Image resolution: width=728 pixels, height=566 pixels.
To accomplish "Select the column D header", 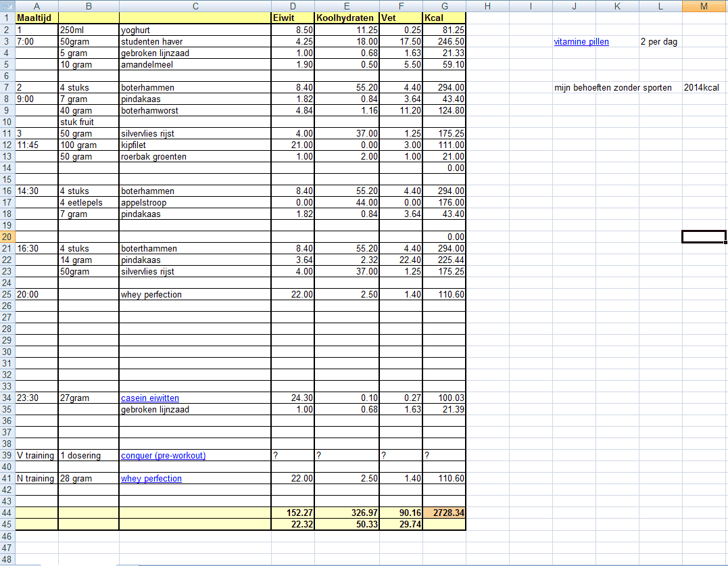I will pyautogui.click(x=292, y=6).
